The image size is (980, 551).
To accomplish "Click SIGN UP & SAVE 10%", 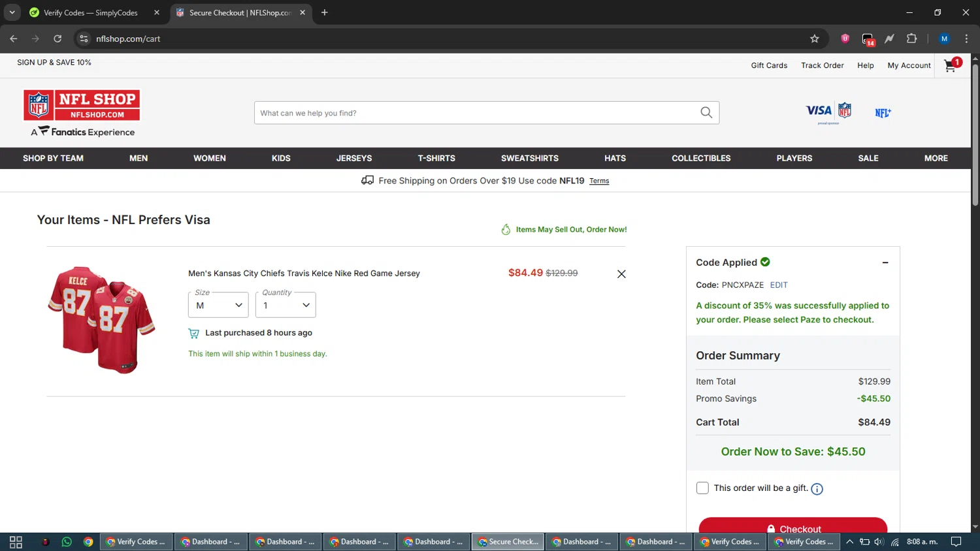I will tap(54, 63).
